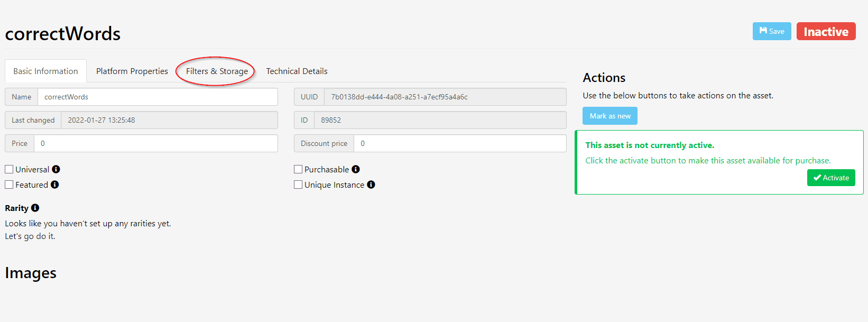The width and height of the screenshot is (868, 322).
Task: Open the Filters & Storage tab
Action: (217, 71)
